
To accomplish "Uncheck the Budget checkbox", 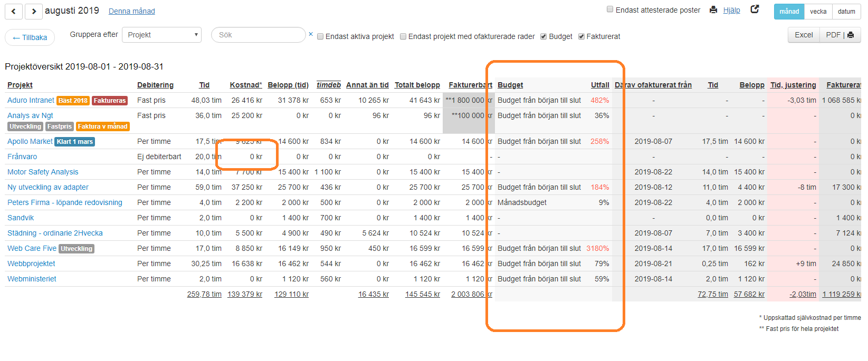I will coord(543,36).
